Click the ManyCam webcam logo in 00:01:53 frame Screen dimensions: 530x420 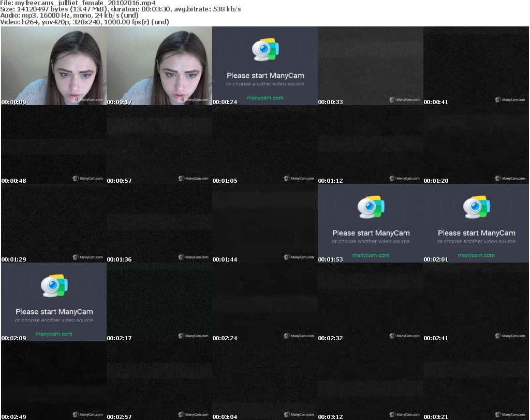[371, 207]
